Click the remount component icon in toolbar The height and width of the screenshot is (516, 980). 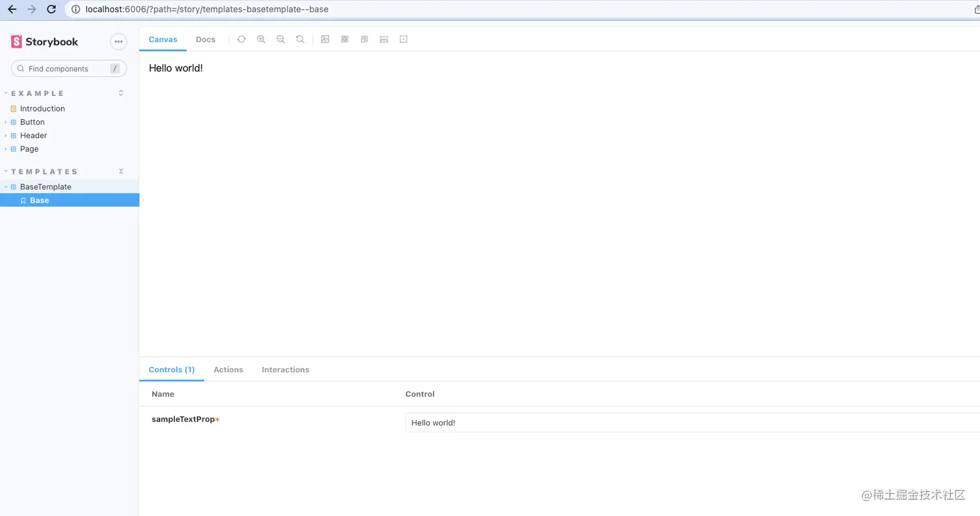242,39
